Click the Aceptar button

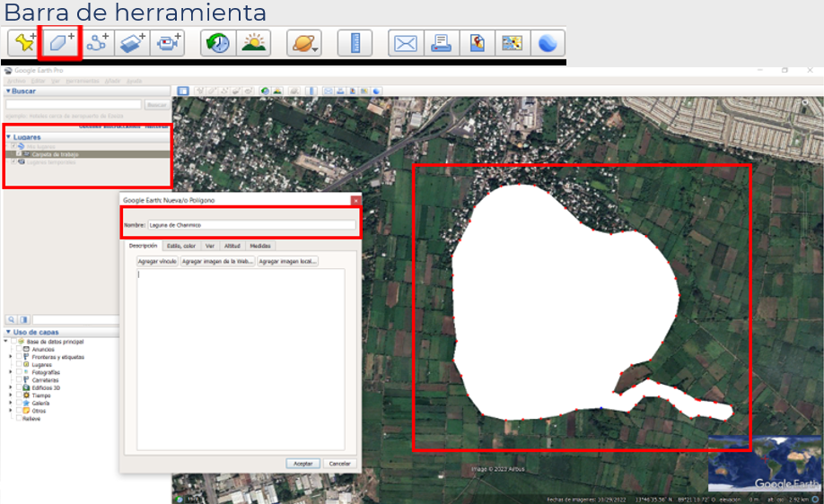tap(303, 464)
